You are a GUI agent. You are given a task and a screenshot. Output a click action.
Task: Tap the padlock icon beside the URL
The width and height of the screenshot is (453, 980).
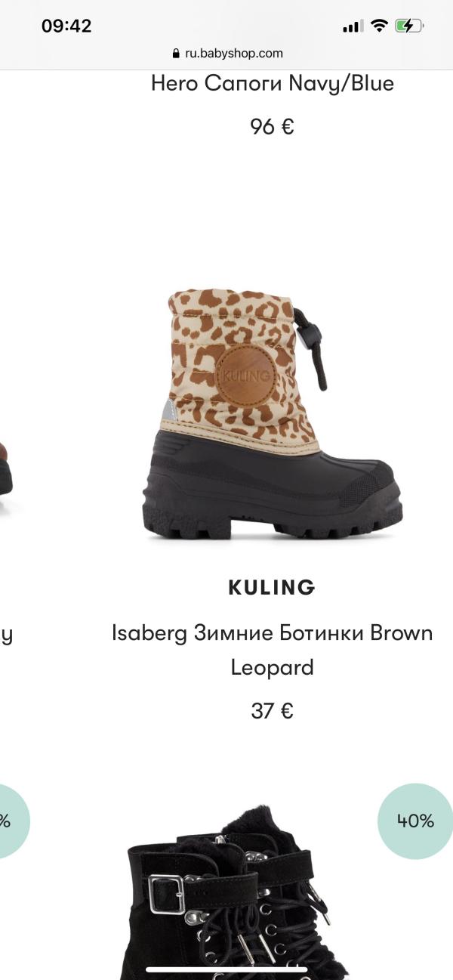[x=177, y=54]
